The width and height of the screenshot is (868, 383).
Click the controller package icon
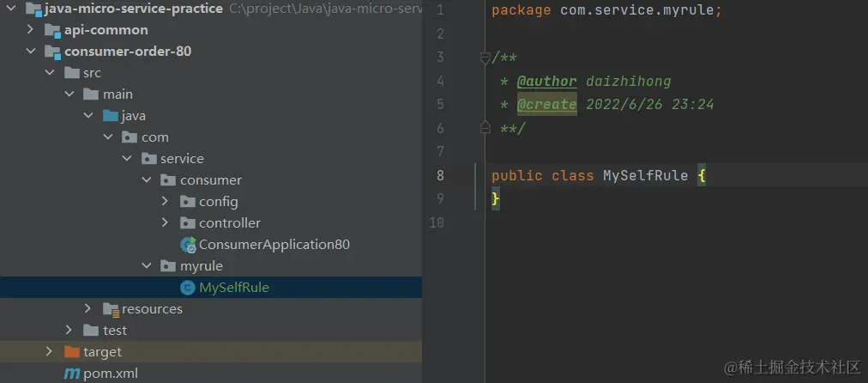point(188,222)
